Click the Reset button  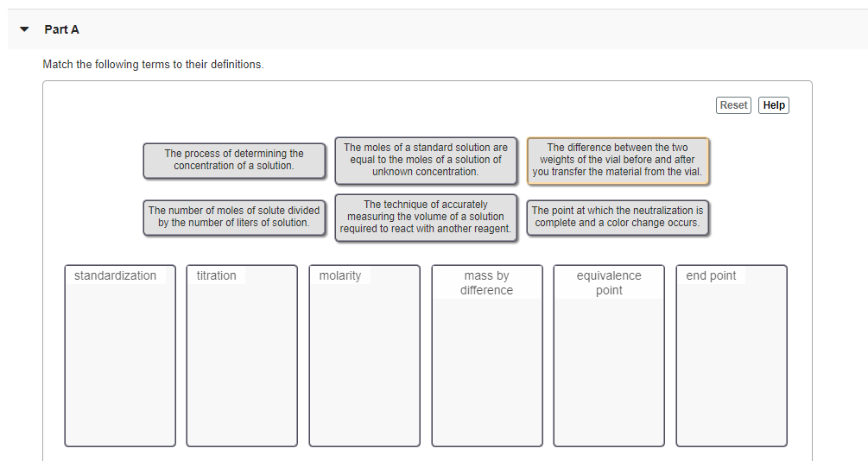(x=733, y=105)
